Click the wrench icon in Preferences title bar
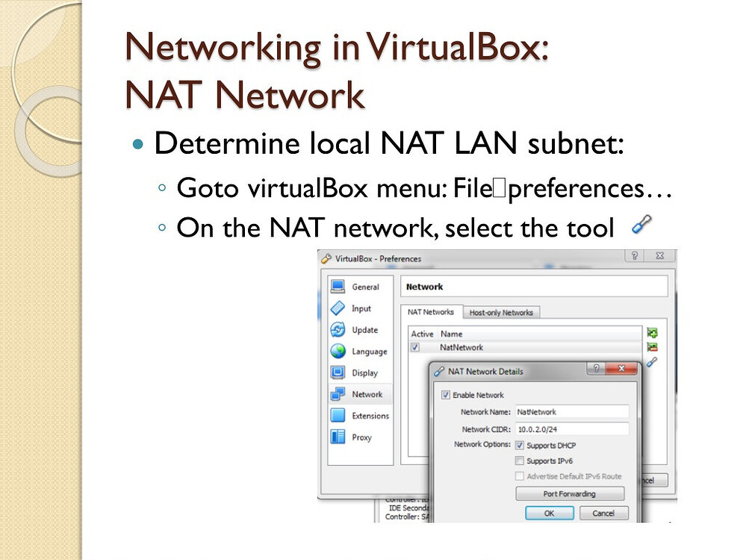This screenshot has height=560, width=746. [326, 258]
